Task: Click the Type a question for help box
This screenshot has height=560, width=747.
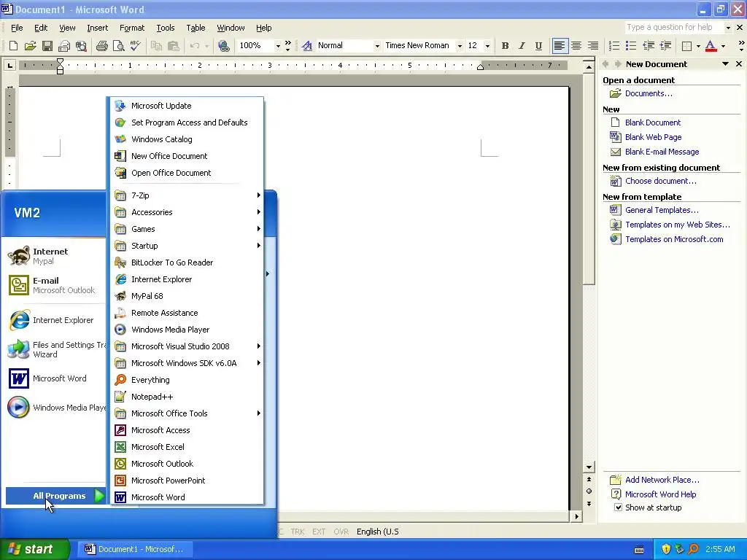Action: pos(674,27)
